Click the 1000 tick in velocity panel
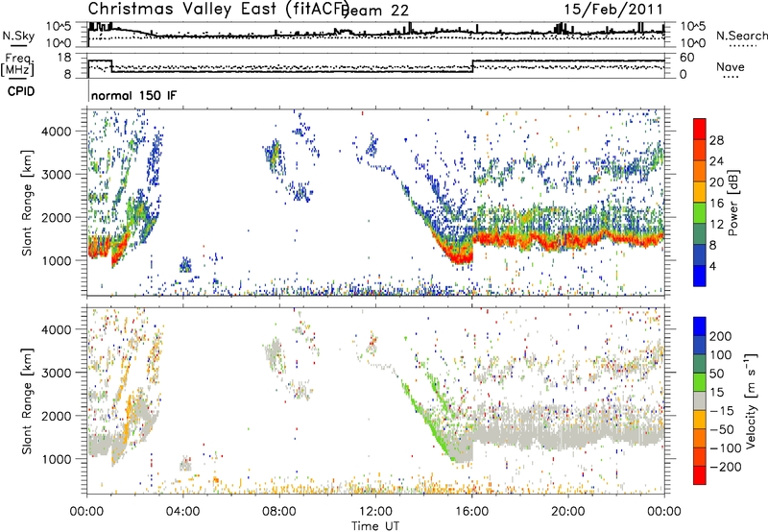 point(57,459)
